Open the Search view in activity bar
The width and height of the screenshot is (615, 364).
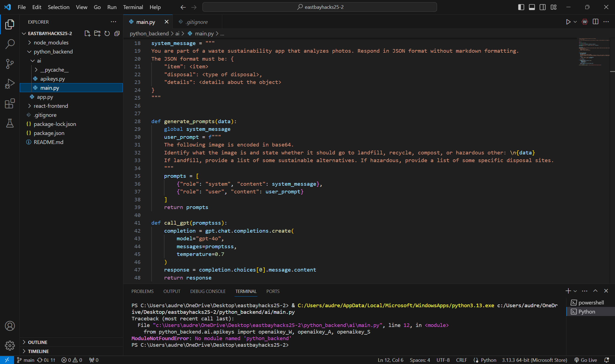(x=10, y=44)
